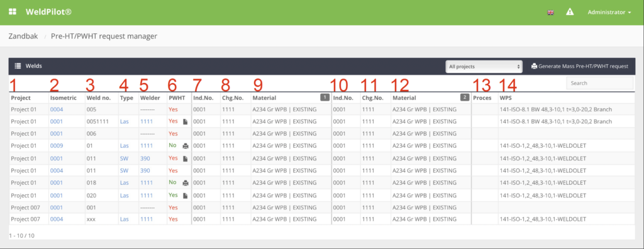644x249 pixels.
Task: Open the app grid menu icon
Action: (x=13, y=12)
